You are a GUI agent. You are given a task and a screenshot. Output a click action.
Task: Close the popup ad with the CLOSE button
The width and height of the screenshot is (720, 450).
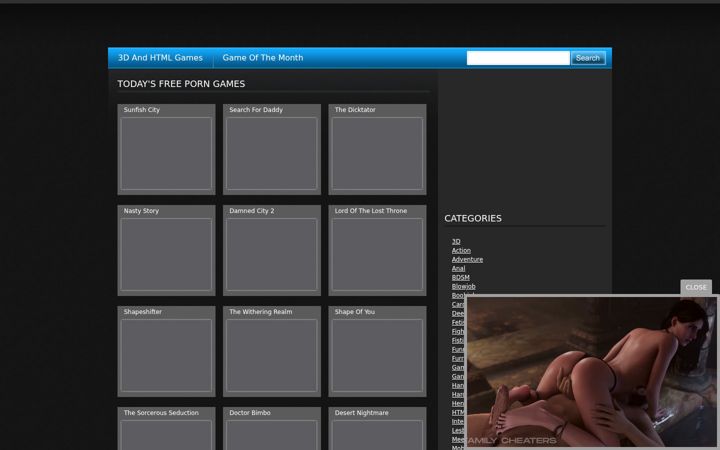point(696,287)
